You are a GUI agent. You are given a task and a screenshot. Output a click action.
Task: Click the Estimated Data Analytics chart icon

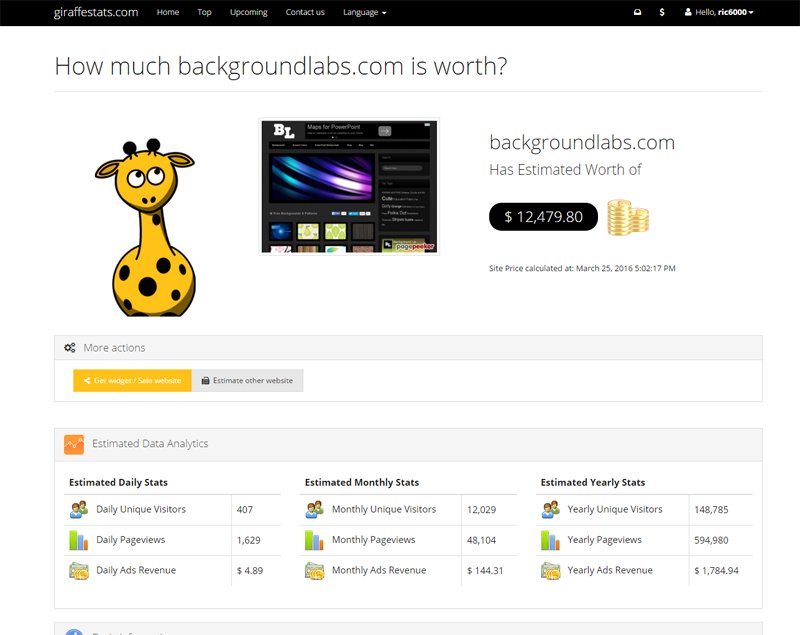point(74,444)
